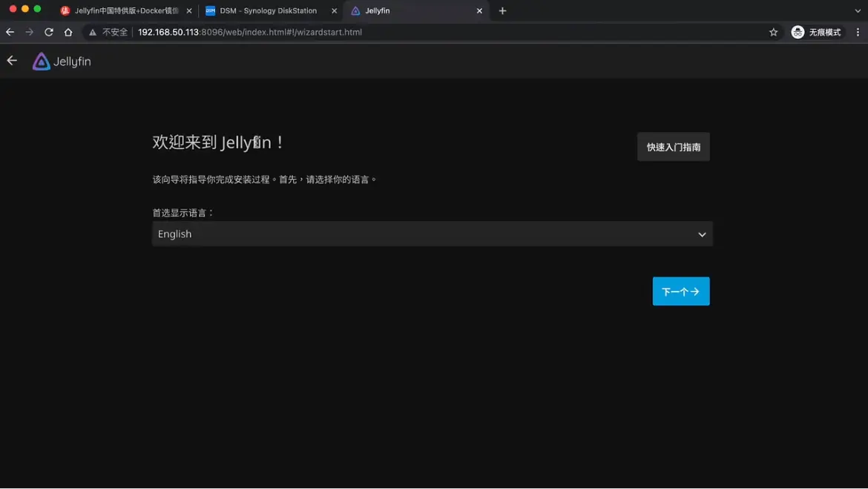Screen dimensions: 868x489
Task: Close the DSM - Synology DiskStation tab
Action: (334, 10)
